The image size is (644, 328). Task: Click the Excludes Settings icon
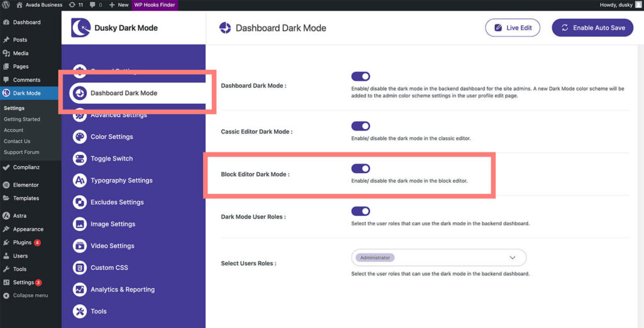[x=80, y=202]
